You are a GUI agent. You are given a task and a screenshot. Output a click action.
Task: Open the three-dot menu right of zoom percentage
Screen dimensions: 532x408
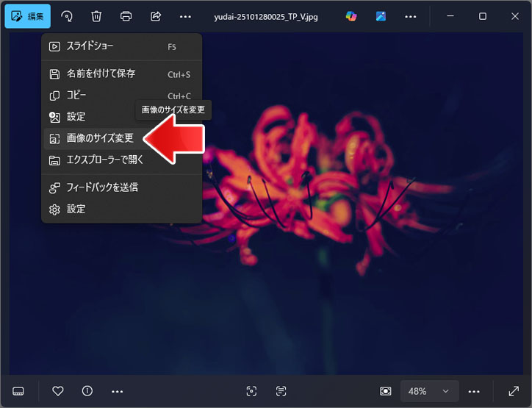click(x=474, y=391)
